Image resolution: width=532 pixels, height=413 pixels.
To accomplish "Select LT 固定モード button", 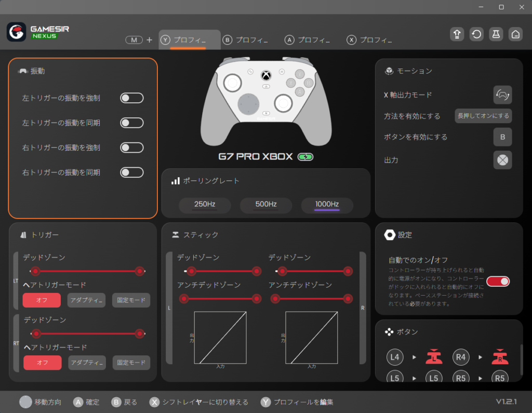I will pos(131,300).
